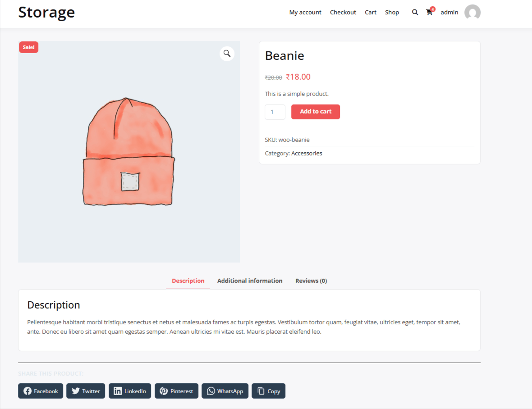Screen dimensions: 532x409
Task: Click the admin avatar image
Action: 472,13
